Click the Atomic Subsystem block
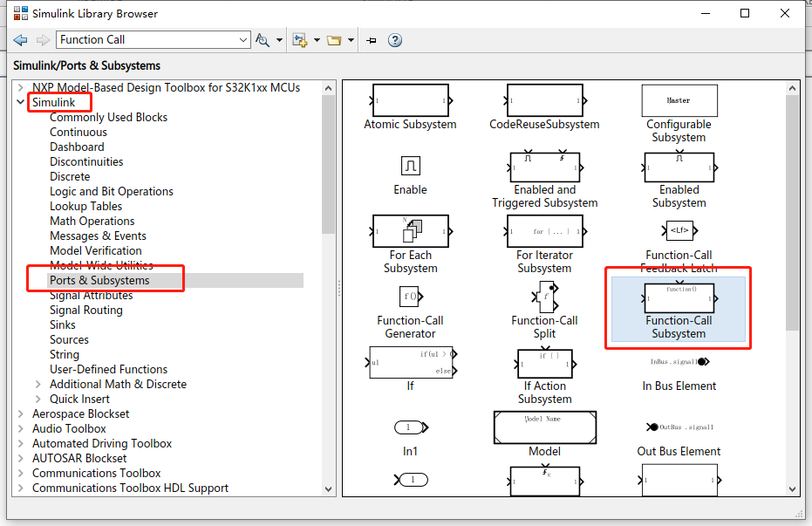812x526 pixels. pos(410,100)
